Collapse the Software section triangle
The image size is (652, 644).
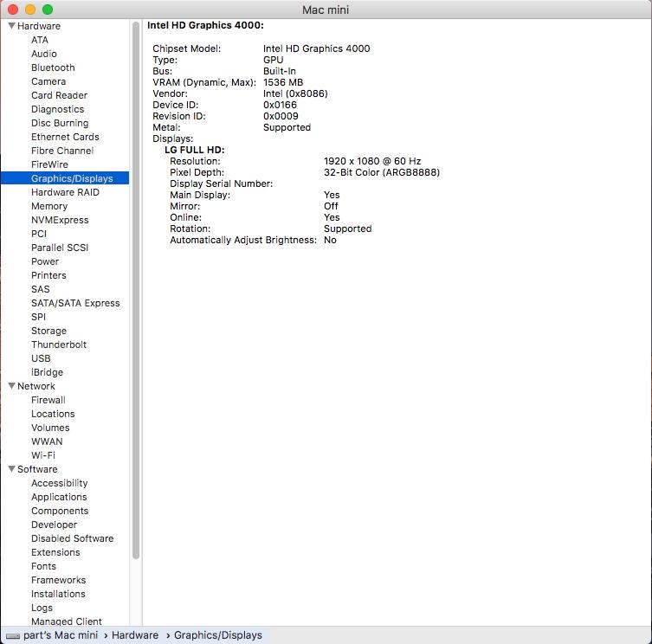[x=11, y=469]
